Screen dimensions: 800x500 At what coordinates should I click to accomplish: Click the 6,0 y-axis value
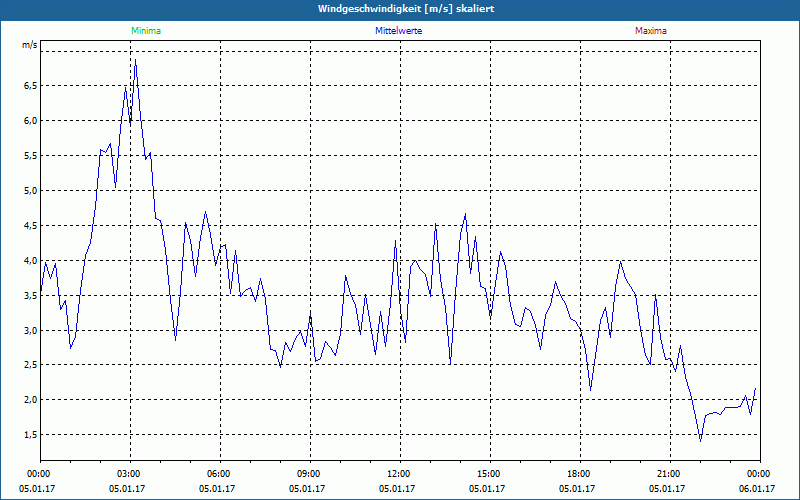click(31, 121)
